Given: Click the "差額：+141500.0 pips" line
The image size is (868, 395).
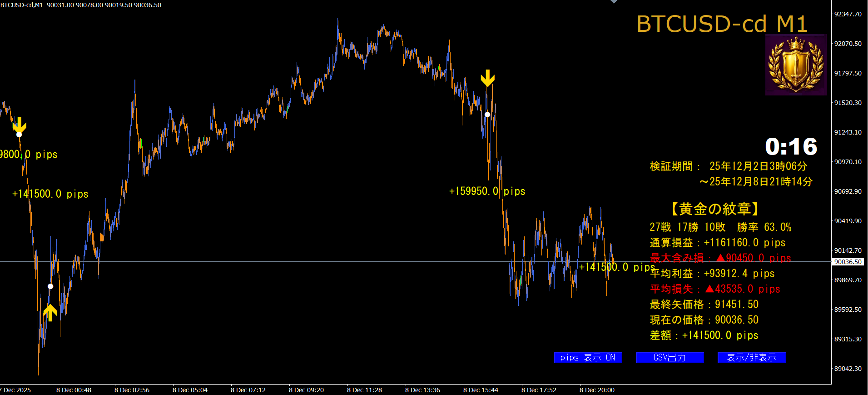Looking at the screenshot, I should [704, 335].
